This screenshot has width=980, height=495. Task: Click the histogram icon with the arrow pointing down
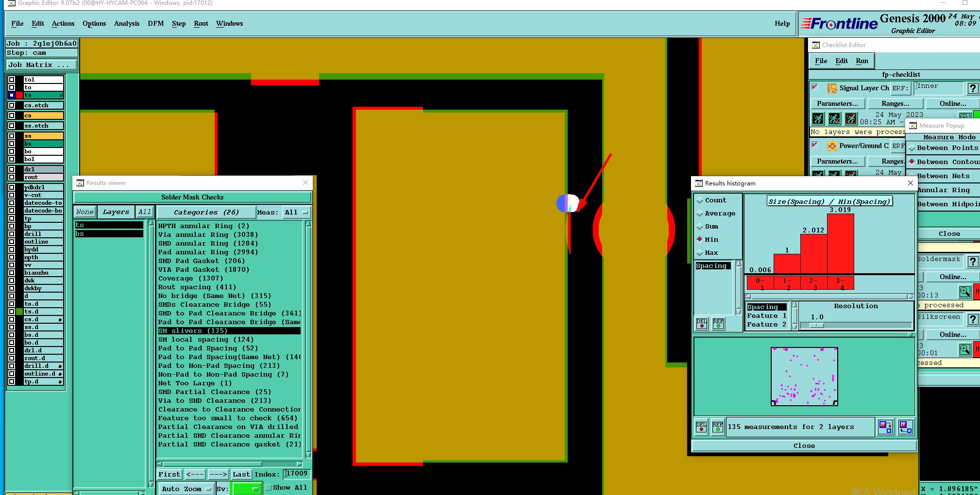885,427
